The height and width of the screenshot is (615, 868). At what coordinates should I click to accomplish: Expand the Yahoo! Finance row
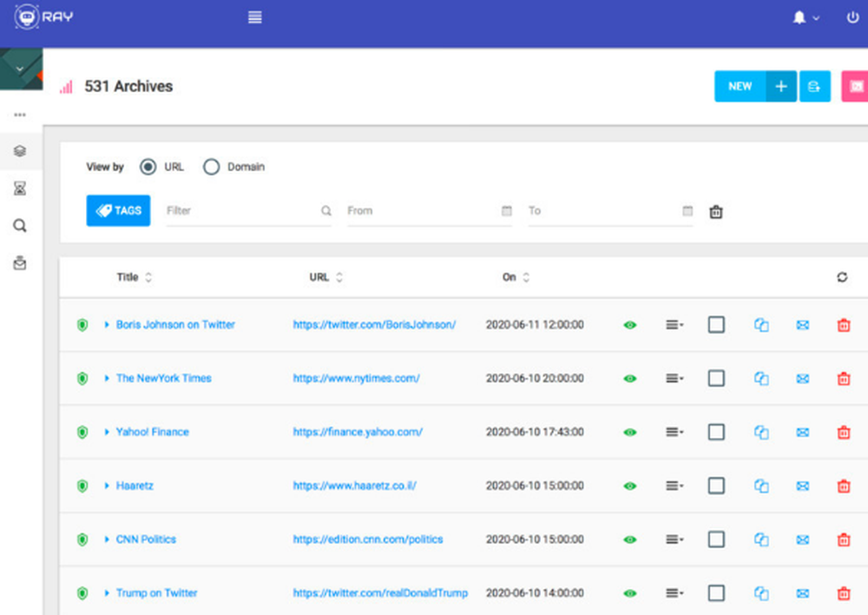(x=107, y=433)
